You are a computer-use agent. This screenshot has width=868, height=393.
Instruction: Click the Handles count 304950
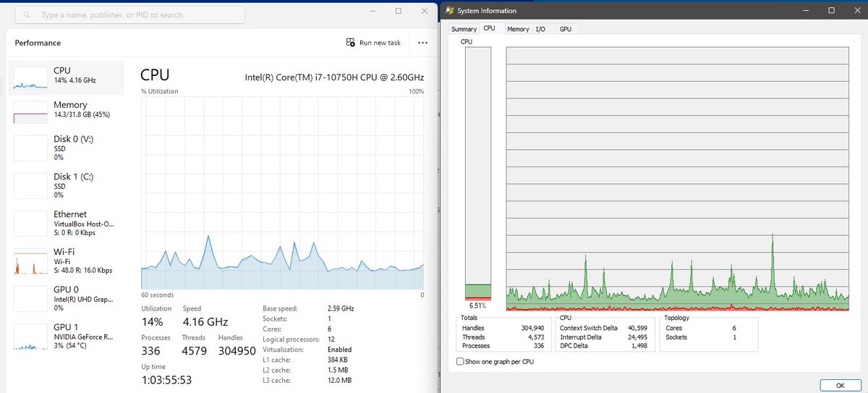point(237,351)
